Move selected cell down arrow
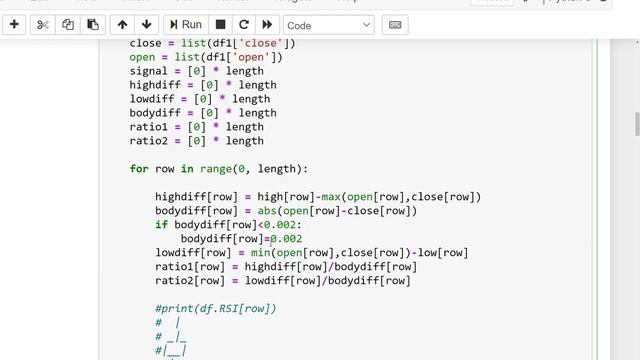 click(147, 24)
